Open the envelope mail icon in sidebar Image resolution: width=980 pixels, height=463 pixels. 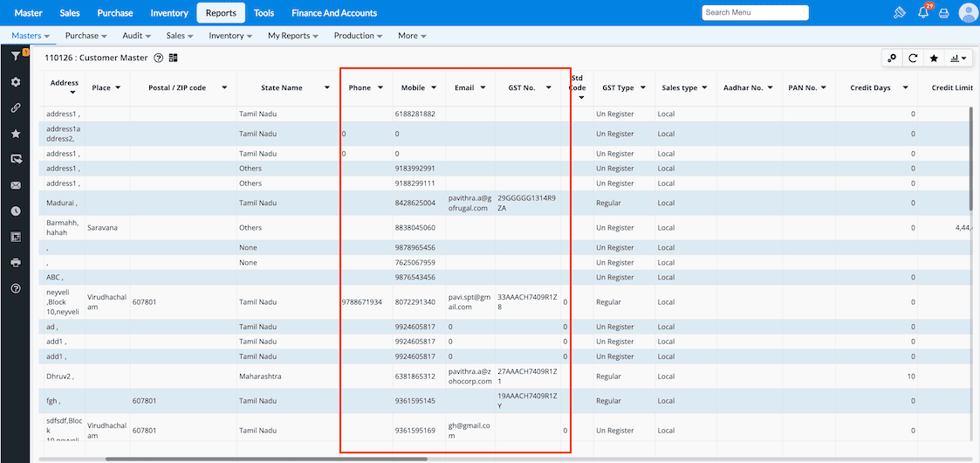[x=16, y=185]
